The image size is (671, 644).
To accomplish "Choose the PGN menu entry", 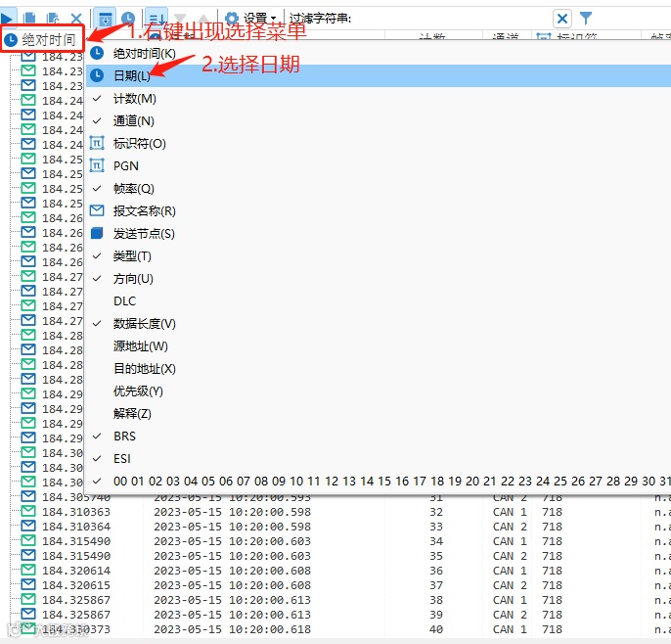I will (378, 165).
